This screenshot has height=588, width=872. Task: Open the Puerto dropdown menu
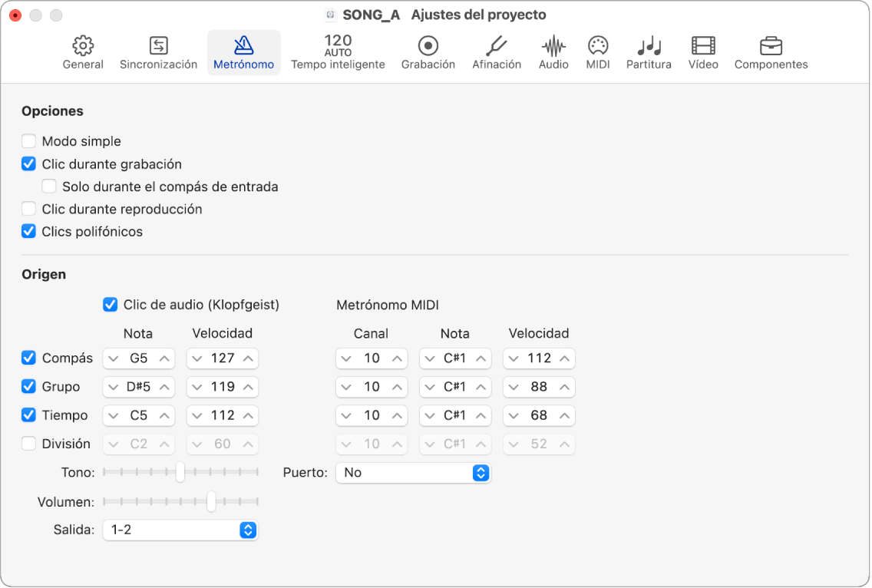click(412, 473)
